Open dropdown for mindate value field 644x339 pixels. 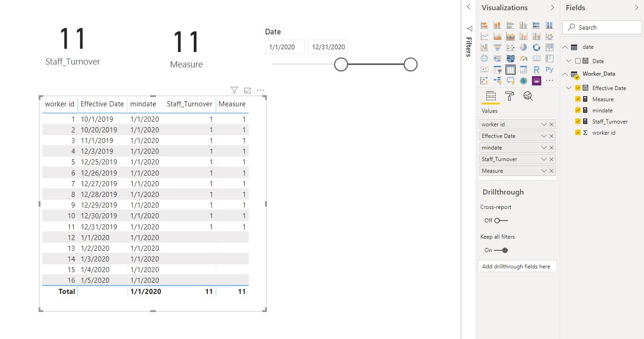pos(544,148)
